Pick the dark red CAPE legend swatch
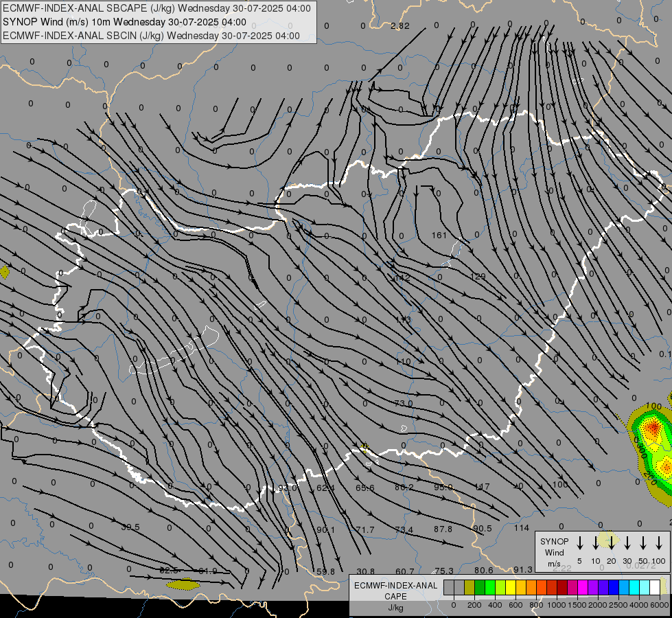 coord(562,587)
